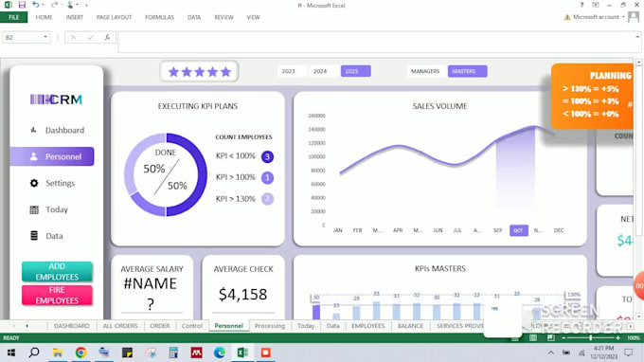Click the Today calendar icon in sidebar

(34, 210)
